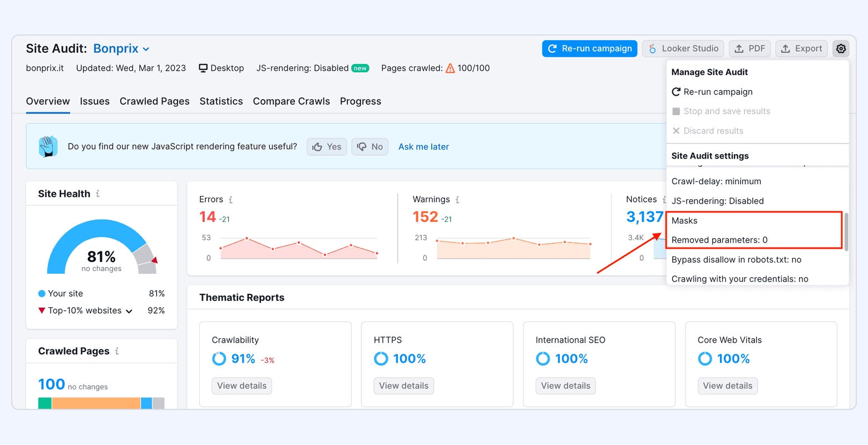The width and height of the screenshot is (868, 445).
Task: Click the thumbs-up Yes button
Action: coord(327,146)
